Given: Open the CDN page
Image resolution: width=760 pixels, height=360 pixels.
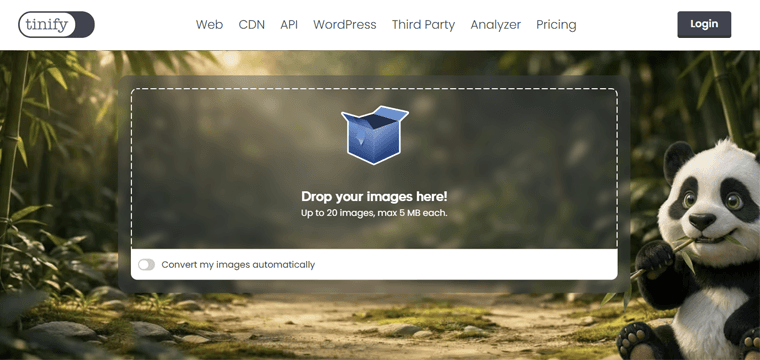Looking at the screenshot, I should click(252, 25).
